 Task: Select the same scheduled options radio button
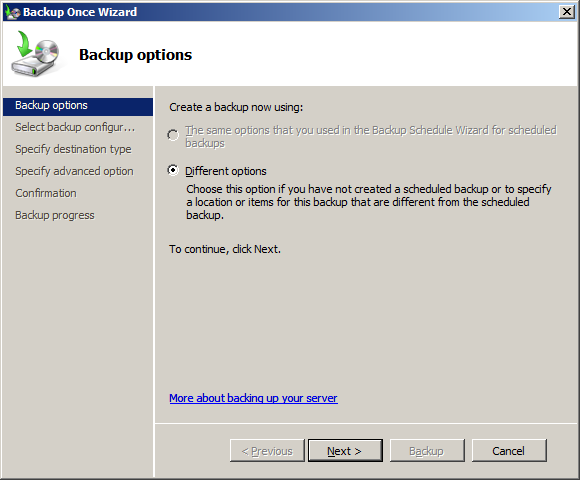173,135
